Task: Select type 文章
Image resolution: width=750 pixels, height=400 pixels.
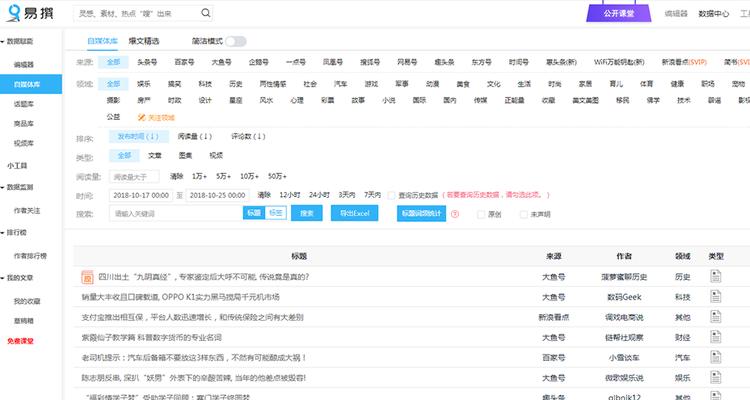Action: pos(154,156)
